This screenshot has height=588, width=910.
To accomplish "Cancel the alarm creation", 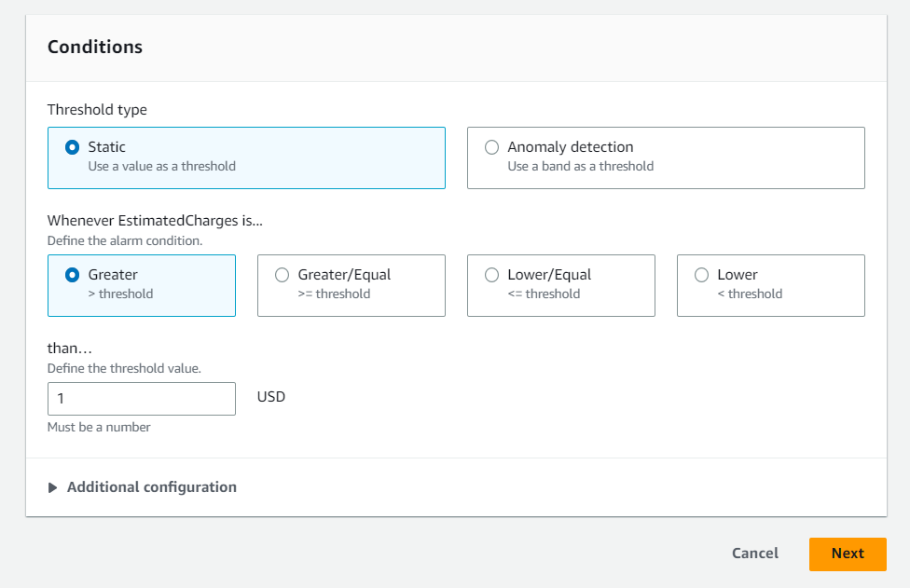I will coord(754,554).
